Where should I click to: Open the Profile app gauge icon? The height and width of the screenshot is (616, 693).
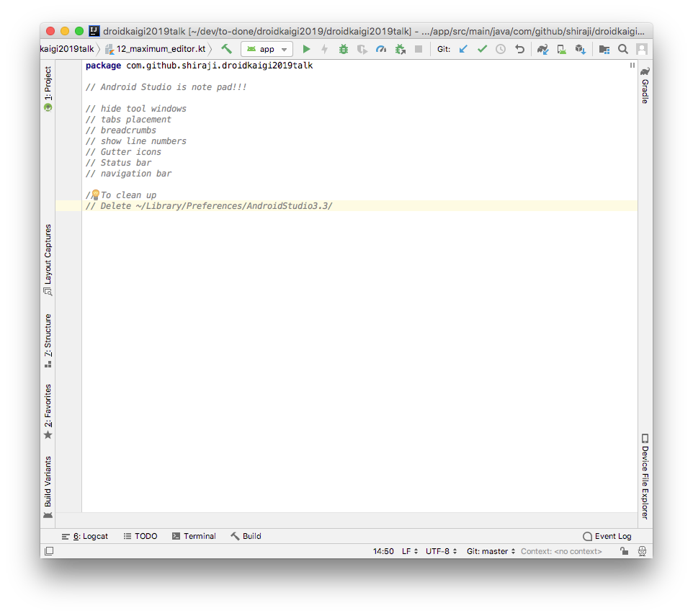pyautogui.click(x=381, y=49)
